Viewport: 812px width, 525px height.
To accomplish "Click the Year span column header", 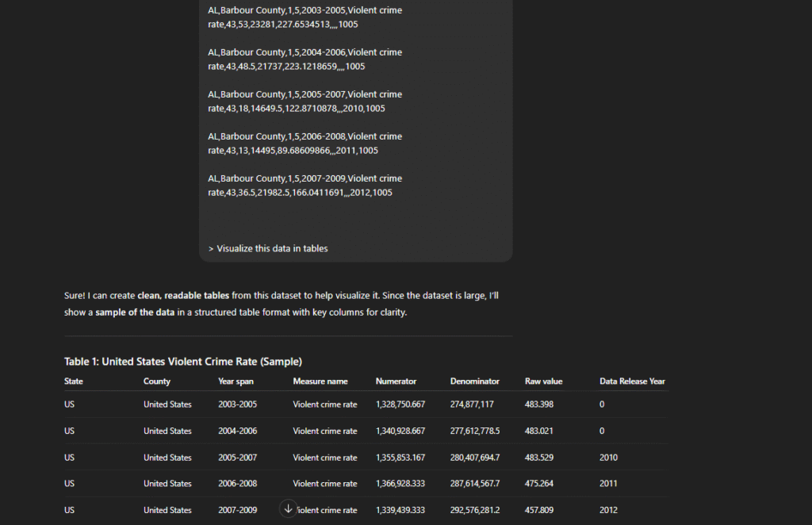I will click(x=236, y=381).
